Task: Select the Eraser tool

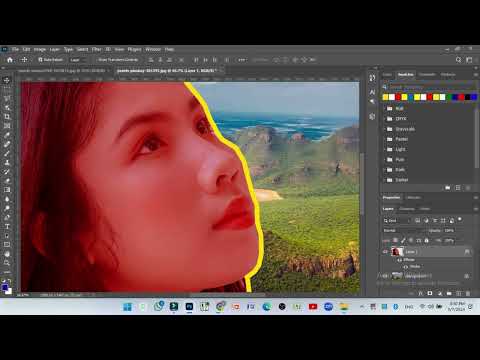Action: 7,181
